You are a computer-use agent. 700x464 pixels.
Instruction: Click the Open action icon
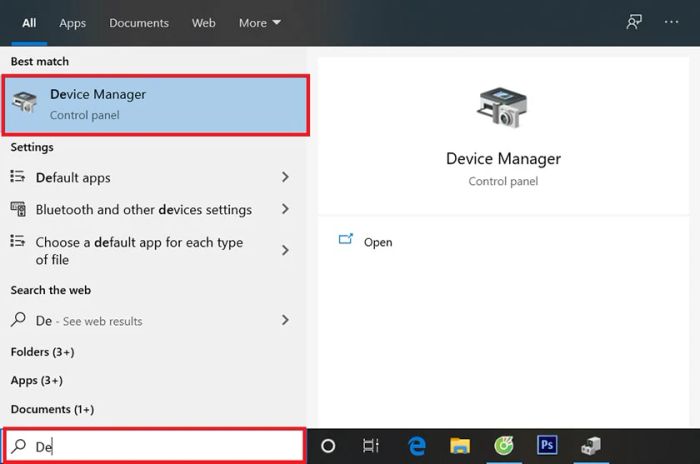coord(346,240)
